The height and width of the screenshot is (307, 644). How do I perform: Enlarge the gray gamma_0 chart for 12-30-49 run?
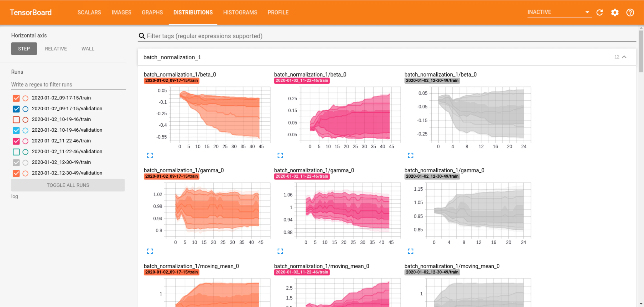pyautogui.click(x=410, y=251)
